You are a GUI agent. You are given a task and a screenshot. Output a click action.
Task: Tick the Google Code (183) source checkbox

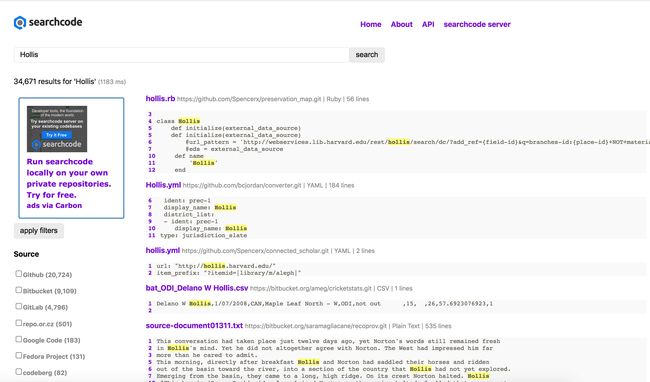pos(19,339)
